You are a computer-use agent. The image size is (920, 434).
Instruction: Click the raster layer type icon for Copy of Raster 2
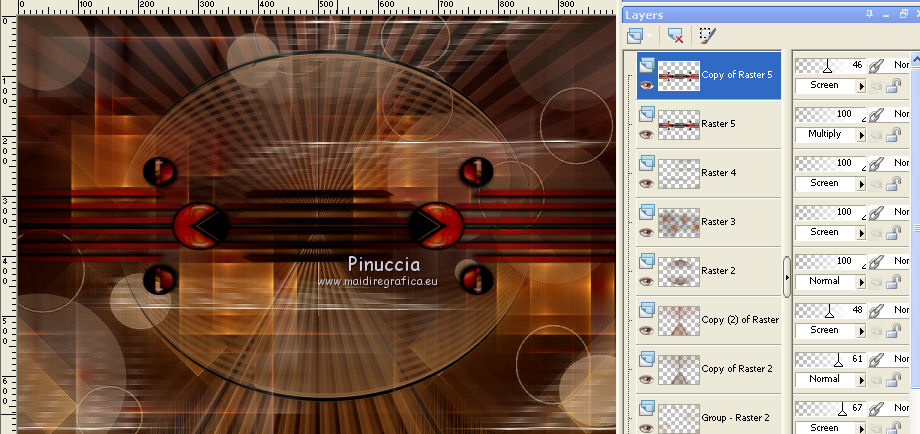(647, 358)
